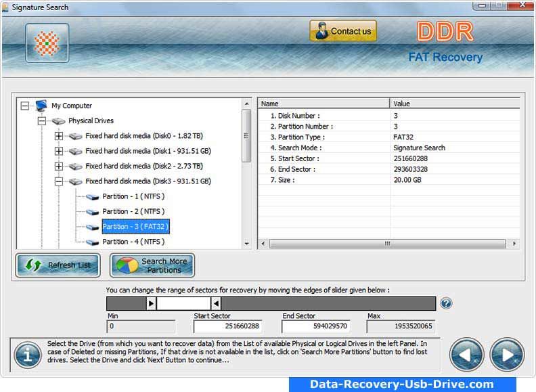Click the End Sector input field
The image size is (536, 392).
point(316,326)
